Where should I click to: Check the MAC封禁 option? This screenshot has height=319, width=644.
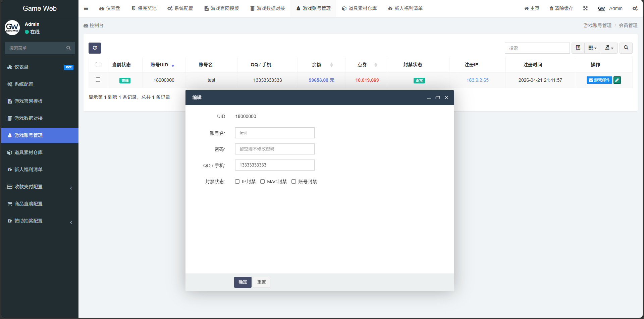262,181
